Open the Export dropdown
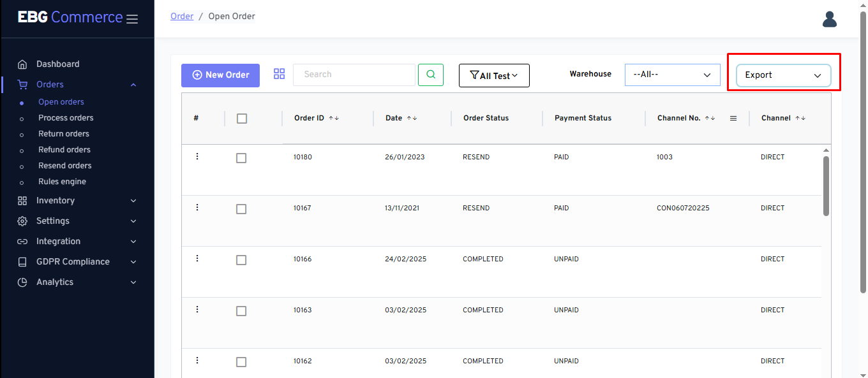The image size is (868, 378). [783, 75]
